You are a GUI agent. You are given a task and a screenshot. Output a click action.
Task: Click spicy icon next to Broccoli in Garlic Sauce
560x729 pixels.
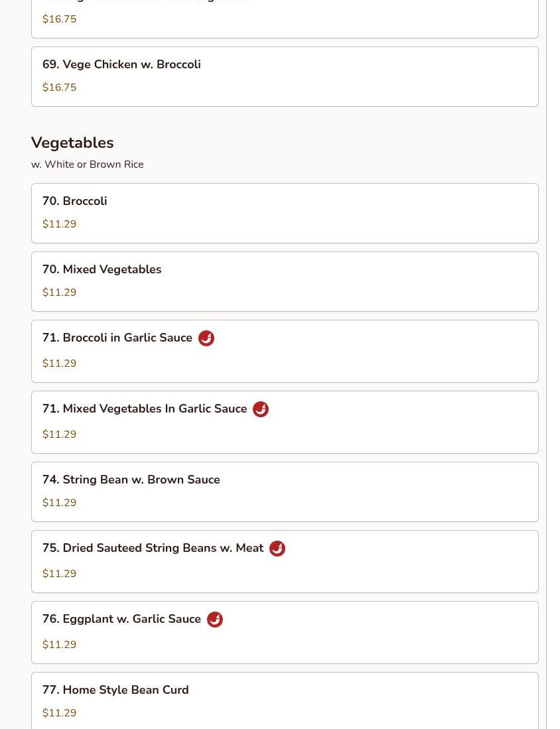206,338
